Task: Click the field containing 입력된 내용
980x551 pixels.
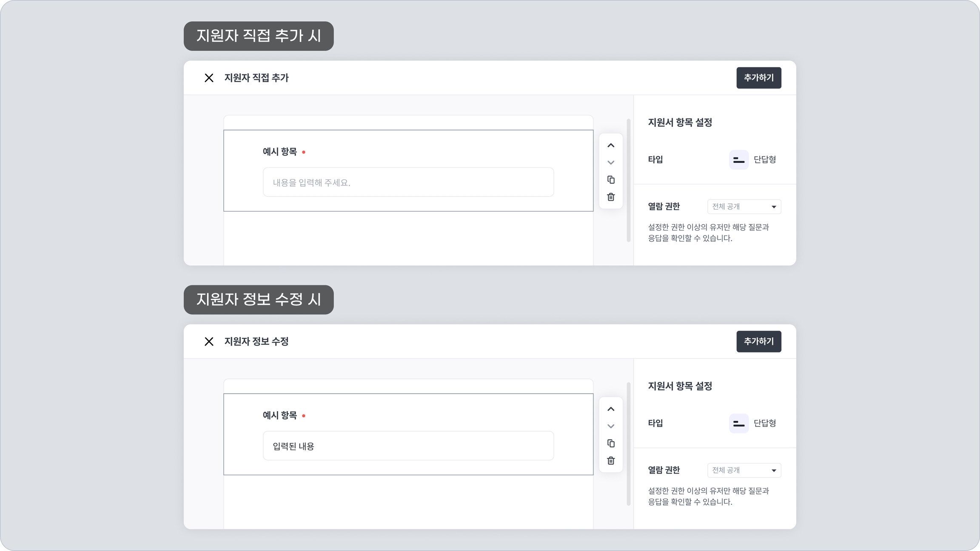Action: (408, 446)
